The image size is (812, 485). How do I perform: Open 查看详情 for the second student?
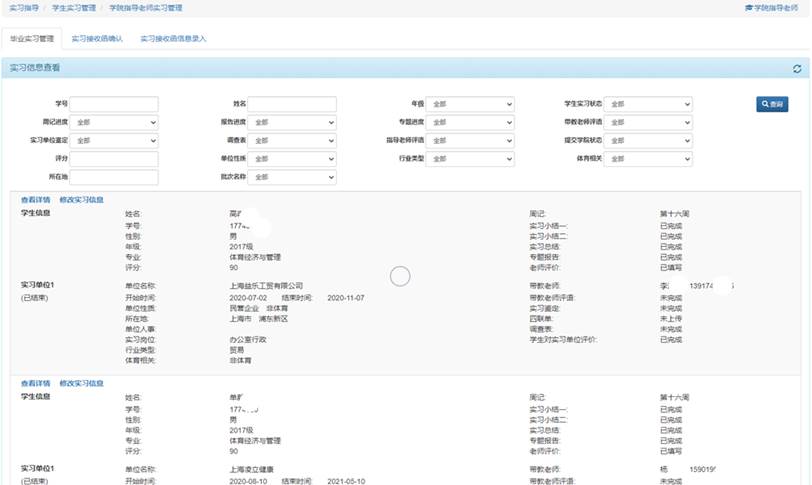tap(35, 383)
